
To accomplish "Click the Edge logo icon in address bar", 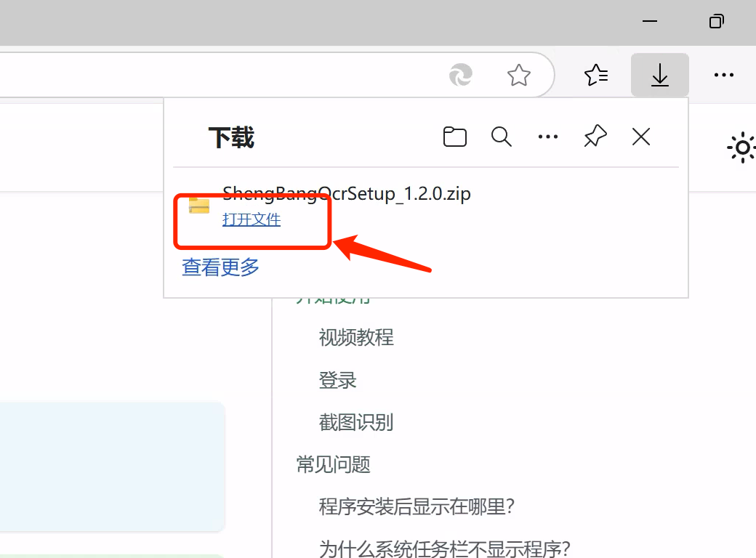I will point(460,75).
